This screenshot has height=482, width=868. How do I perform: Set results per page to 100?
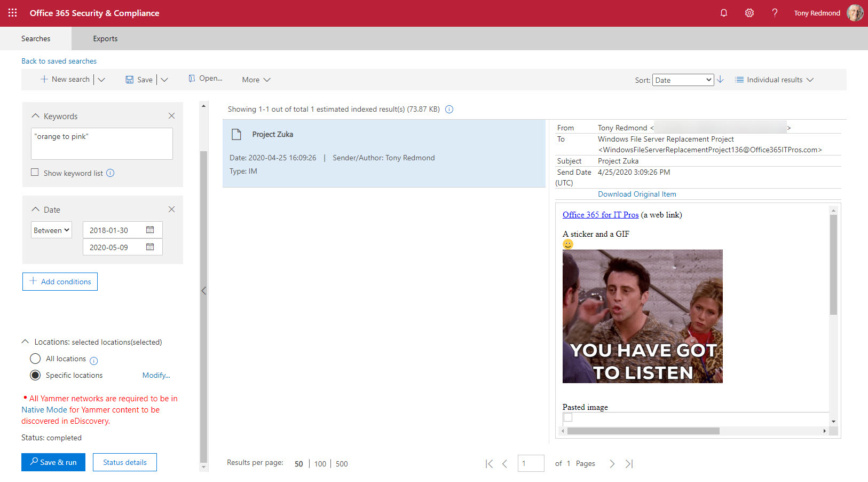click(320, 464)
